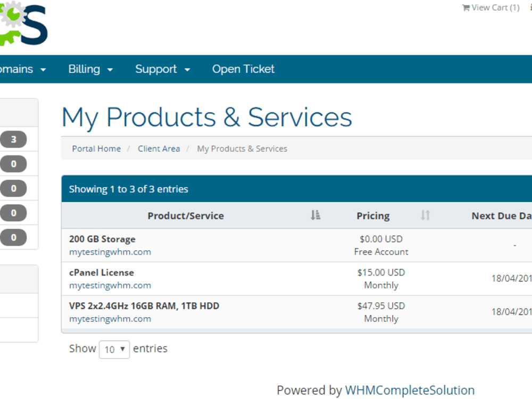The height and width of the screenshot is (399, 532).
Task: Click the sort arrows next to Pricing header
Action: (425, 215)
